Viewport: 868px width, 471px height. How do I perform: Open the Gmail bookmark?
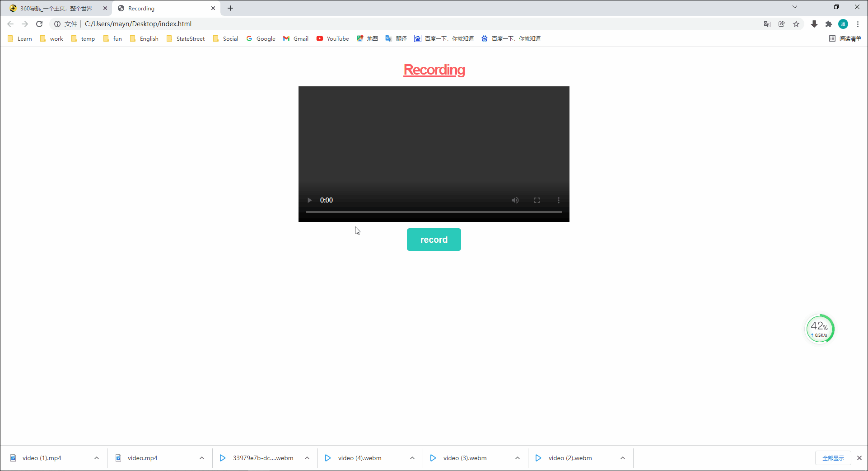(295, 38)
